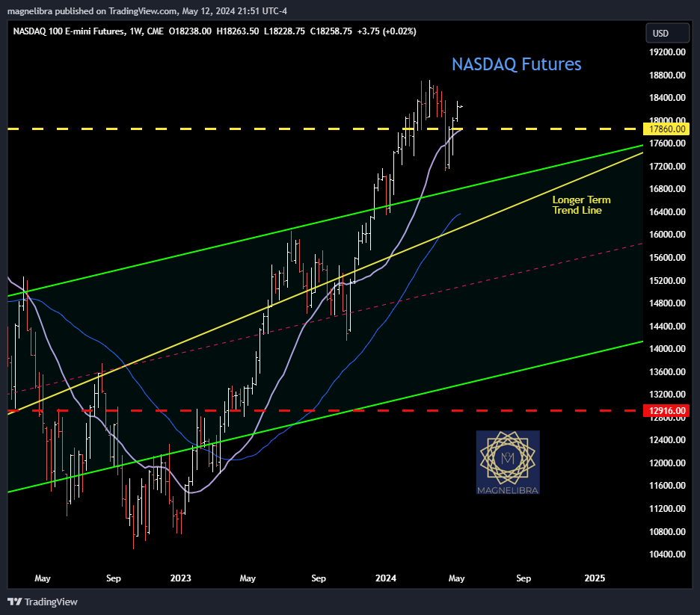Click the TradingView logo at bottom left
Screen dimensions: 700x615
click(x=43, y=602)
